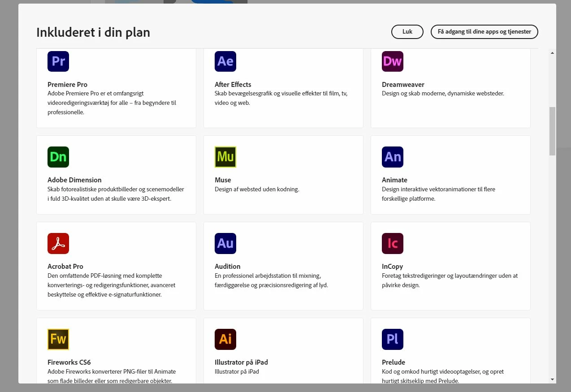Select the Dreamweaver title text

pos(403,84)
